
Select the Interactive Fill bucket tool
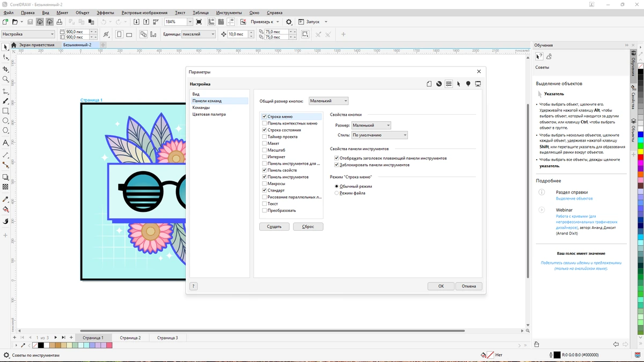click(5, 209)
